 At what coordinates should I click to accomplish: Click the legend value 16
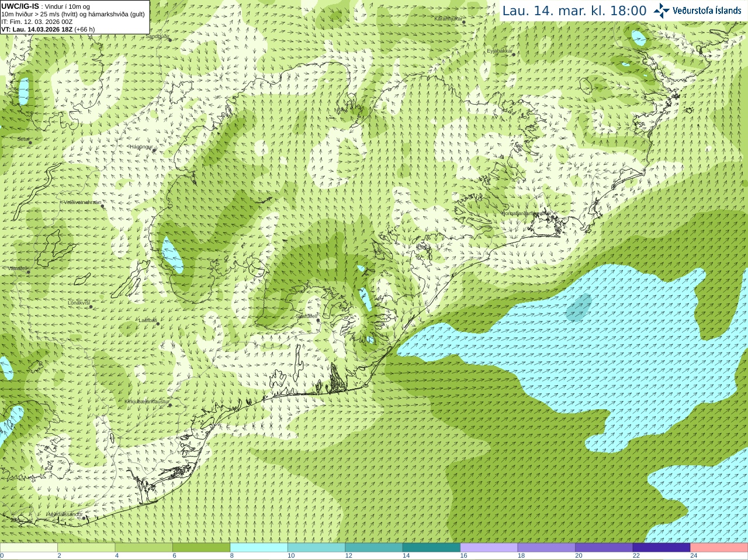coord(463,556)
